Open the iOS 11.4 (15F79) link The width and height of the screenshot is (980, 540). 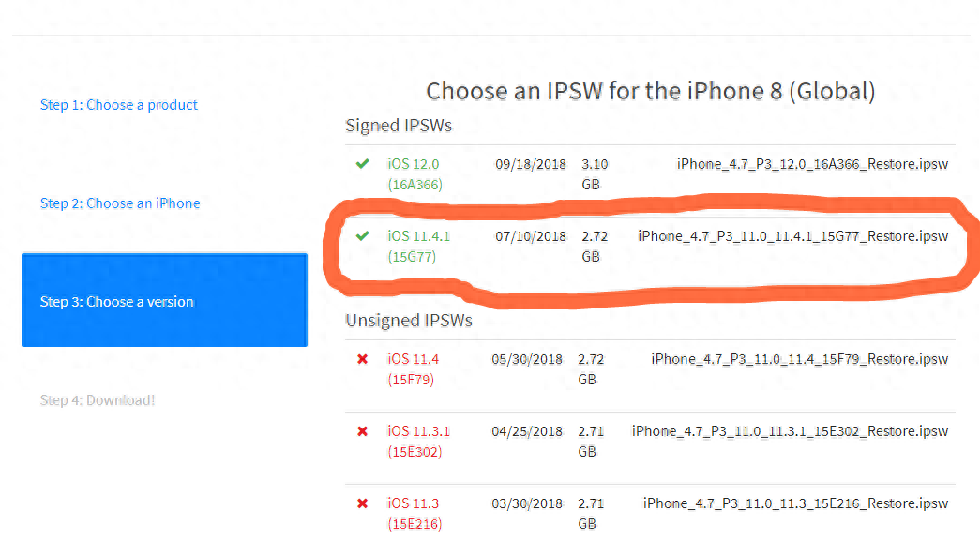(x=413, y=368)
